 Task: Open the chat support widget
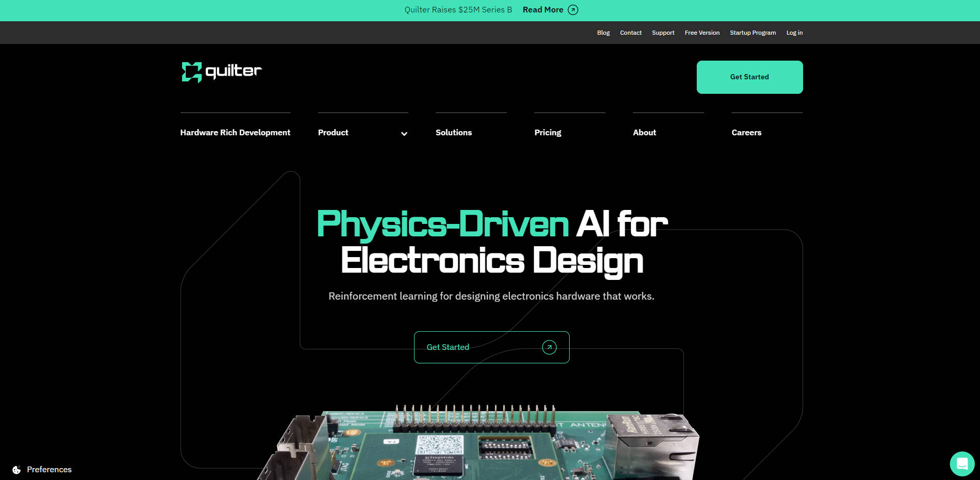962,463
